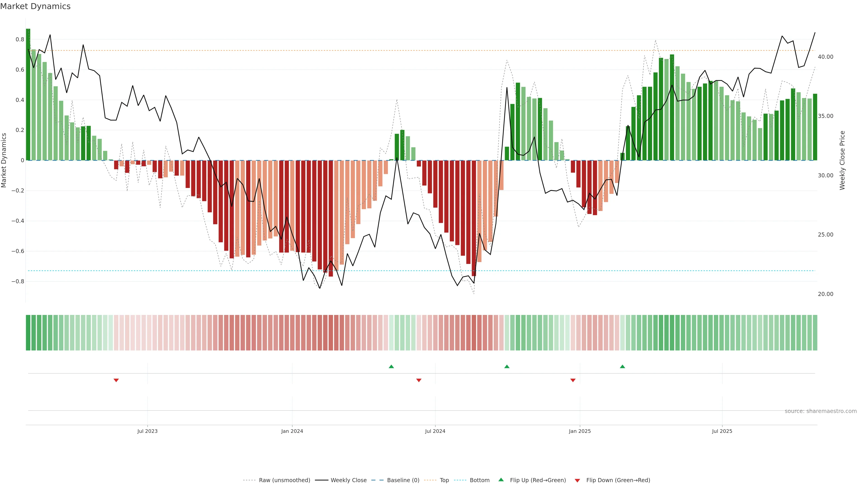Click the Market Dynamics chart title
Screen dimensions: 868x488
point(35,6)
